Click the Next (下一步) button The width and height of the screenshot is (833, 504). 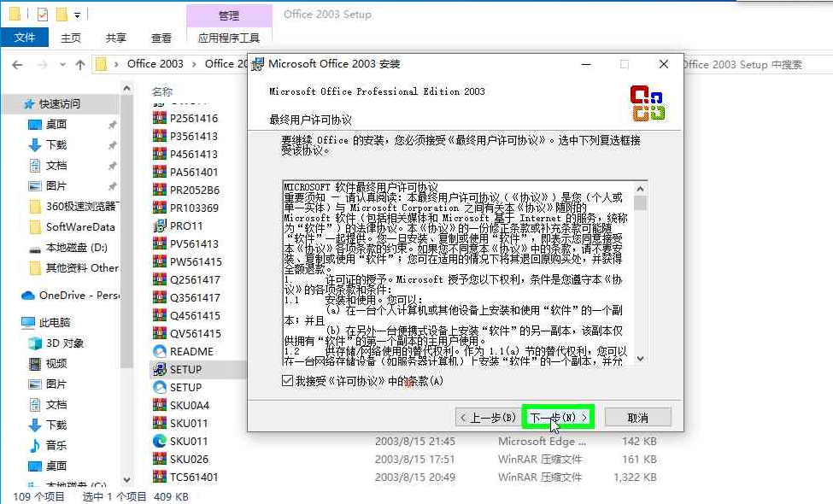pyautogui.click(x=558, y=418)
